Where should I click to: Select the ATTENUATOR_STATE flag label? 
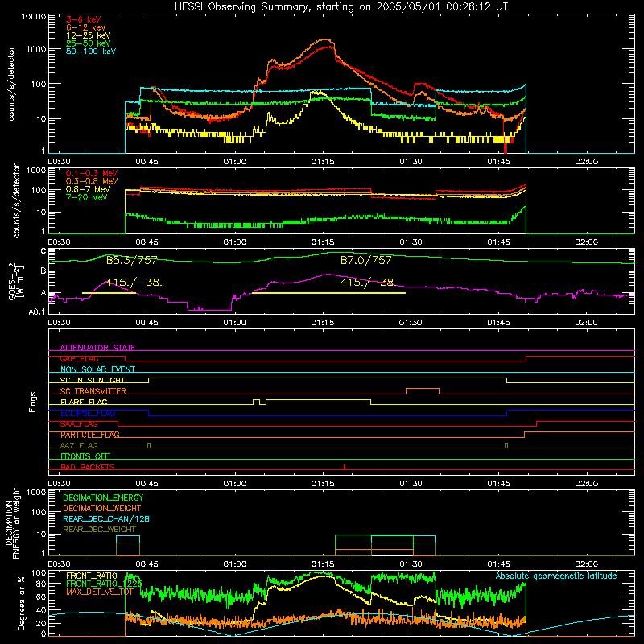click(x=97, y=348)
